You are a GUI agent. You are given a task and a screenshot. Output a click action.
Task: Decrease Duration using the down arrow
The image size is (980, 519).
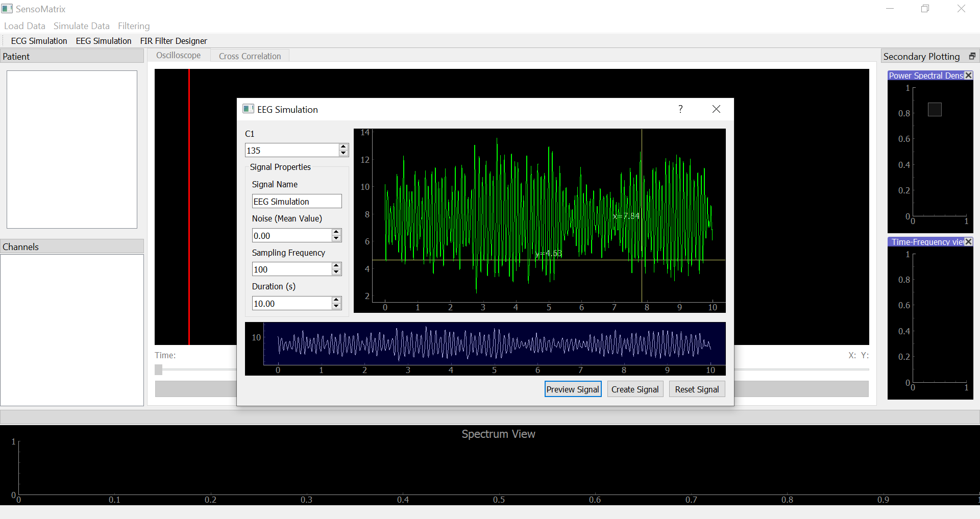[x=336, y=306]
